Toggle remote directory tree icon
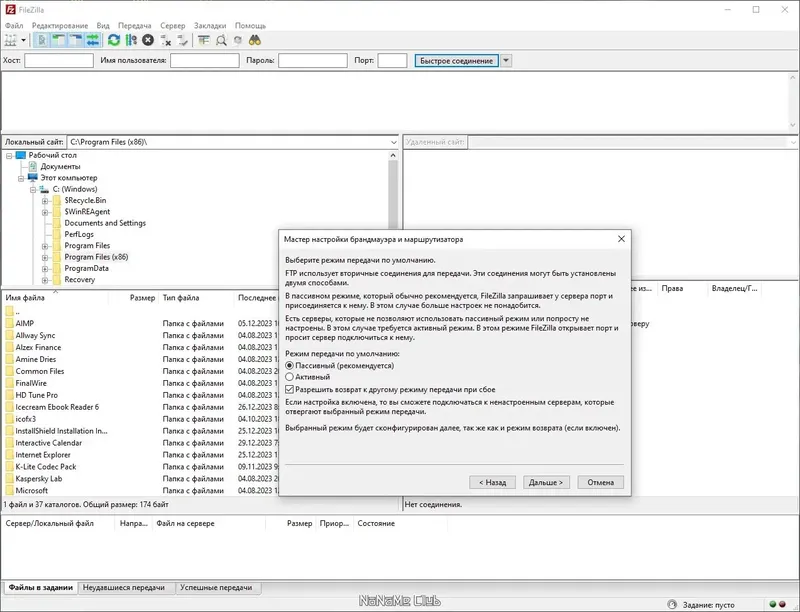 coord(76,40)
